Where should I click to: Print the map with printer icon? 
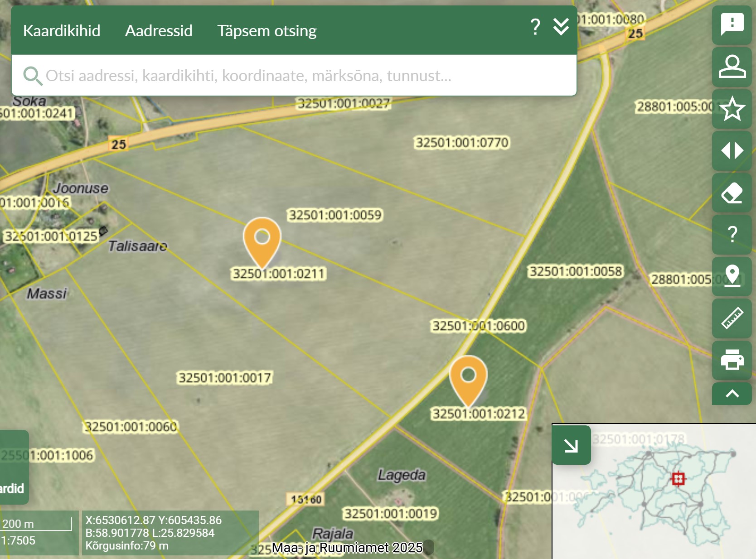pyautogui.click(x=732, y=360)
